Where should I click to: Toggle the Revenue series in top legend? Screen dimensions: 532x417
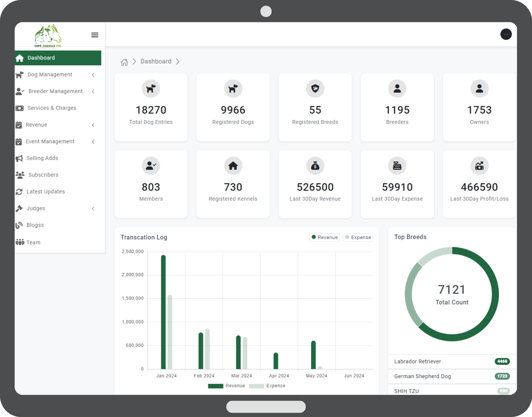click(x=325, y=237)
